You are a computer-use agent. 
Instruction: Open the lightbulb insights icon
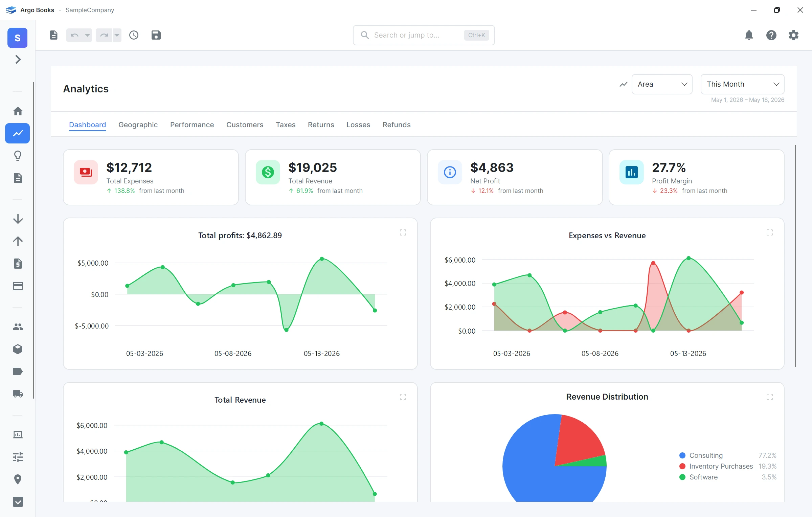18,156
